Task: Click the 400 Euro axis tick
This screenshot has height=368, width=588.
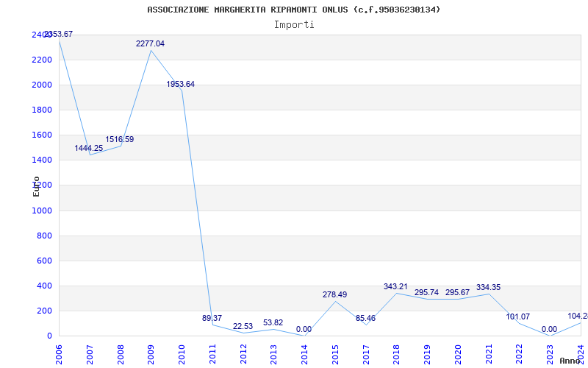Action: point(45,286)
